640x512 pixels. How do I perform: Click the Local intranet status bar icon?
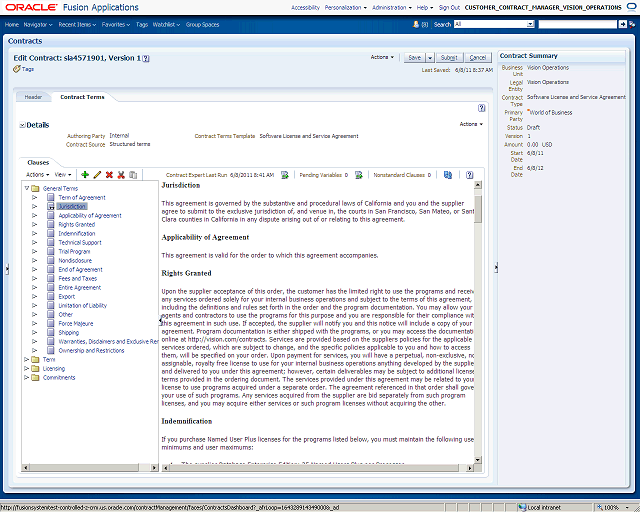[x=522, y=508]
